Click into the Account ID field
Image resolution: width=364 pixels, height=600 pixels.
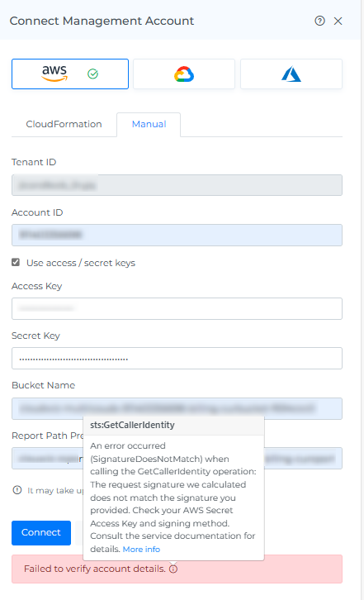click(177, 235)
